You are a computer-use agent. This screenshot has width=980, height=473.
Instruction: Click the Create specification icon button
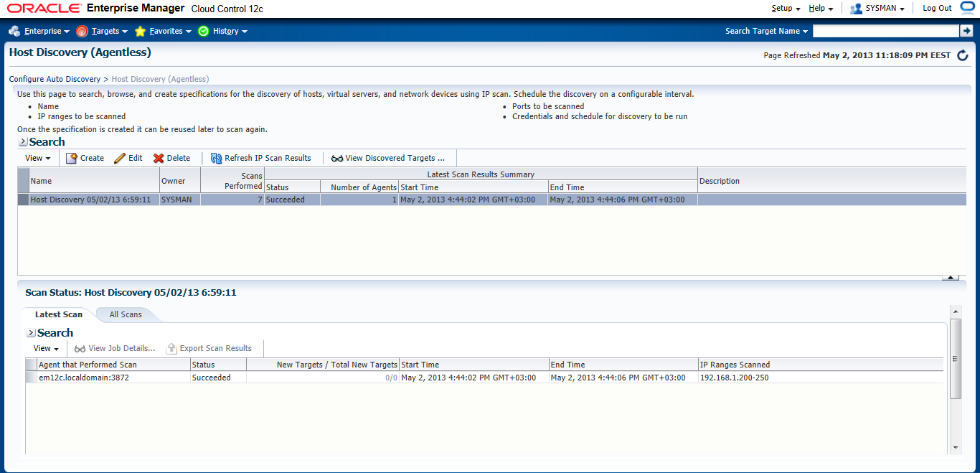pos(72,158)
